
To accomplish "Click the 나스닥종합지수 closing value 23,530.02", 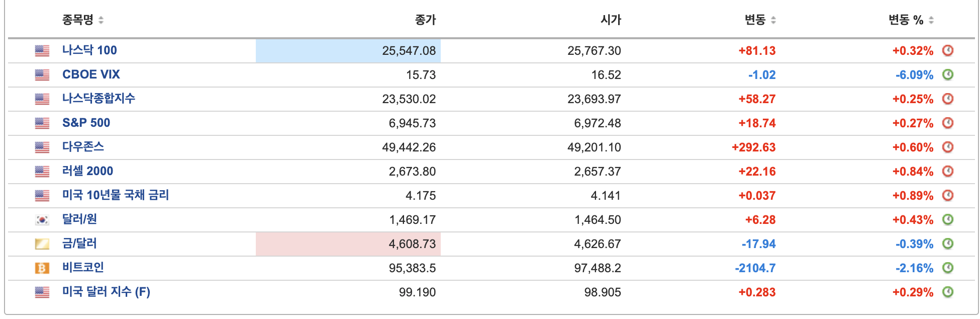I will coord(409,99).
